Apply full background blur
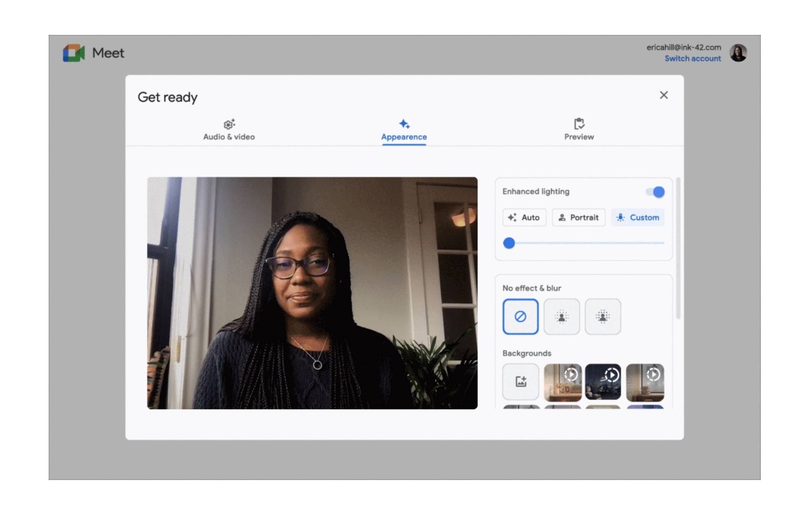The height and width of the screenshot is (511, 812). [x=603, y=317]
